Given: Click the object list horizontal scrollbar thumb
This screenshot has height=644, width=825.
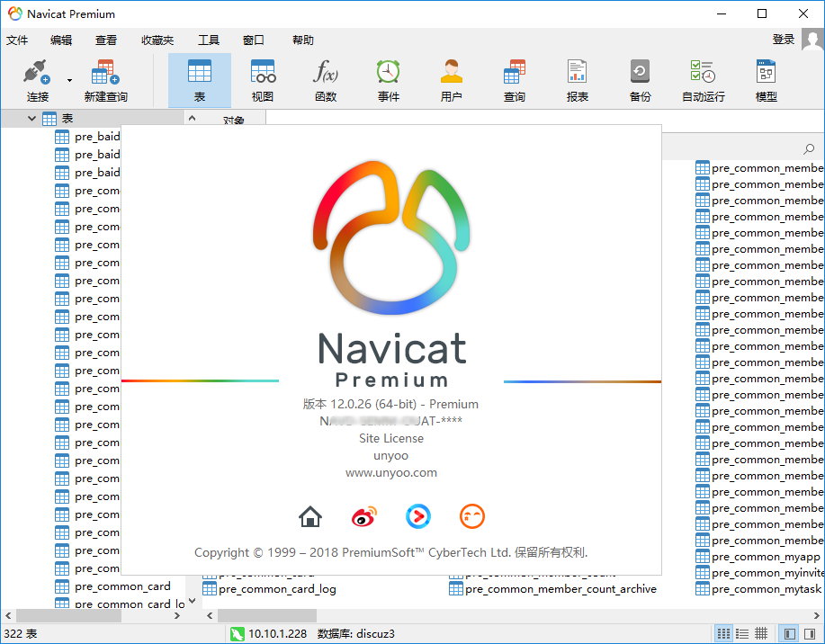Looking at the screenshot, I should (x=267, y=615).
